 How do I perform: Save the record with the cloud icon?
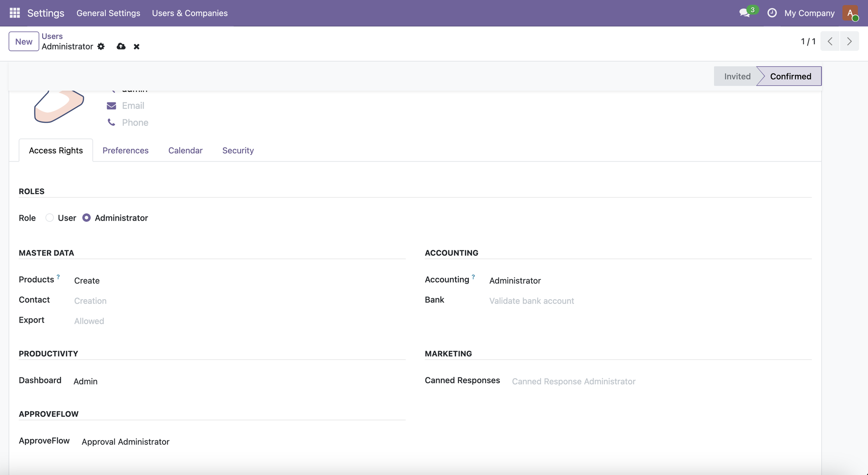pyautogui.click(x=121, y=46)
